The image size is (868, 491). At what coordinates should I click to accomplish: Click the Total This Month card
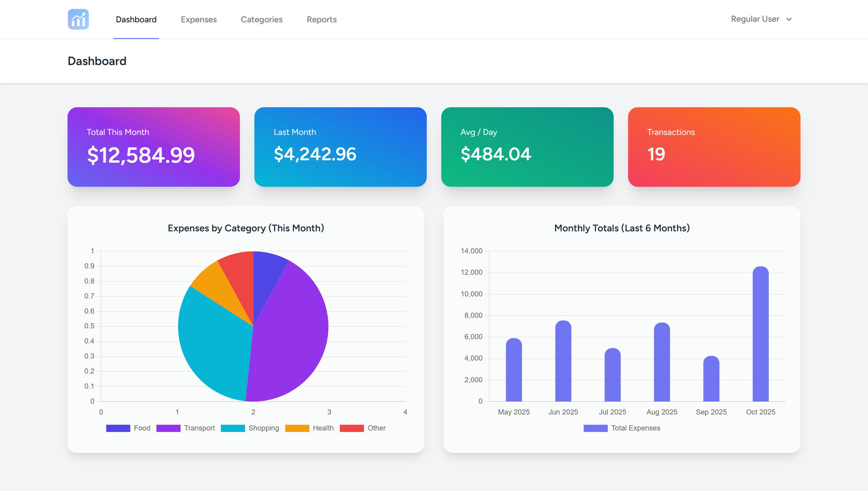(153, 147)
